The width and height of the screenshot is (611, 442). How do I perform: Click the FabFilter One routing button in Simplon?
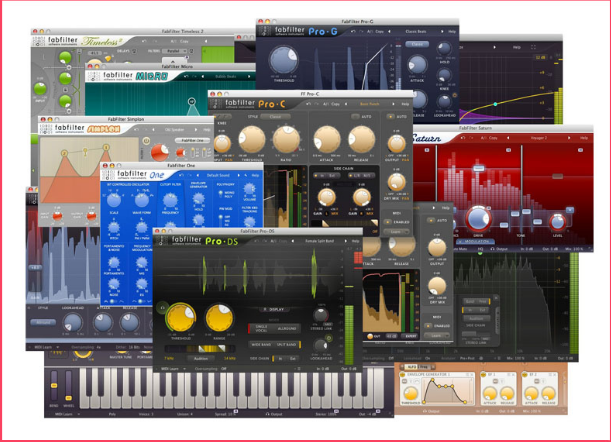(192, 140)
